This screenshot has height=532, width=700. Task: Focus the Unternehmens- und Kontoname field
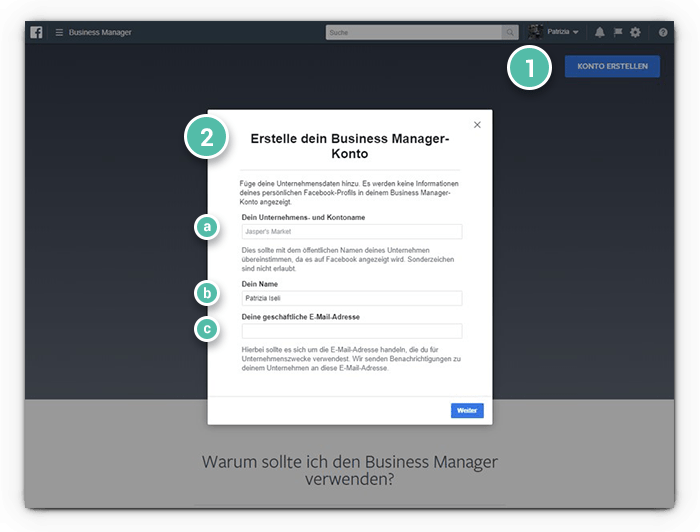351,231
